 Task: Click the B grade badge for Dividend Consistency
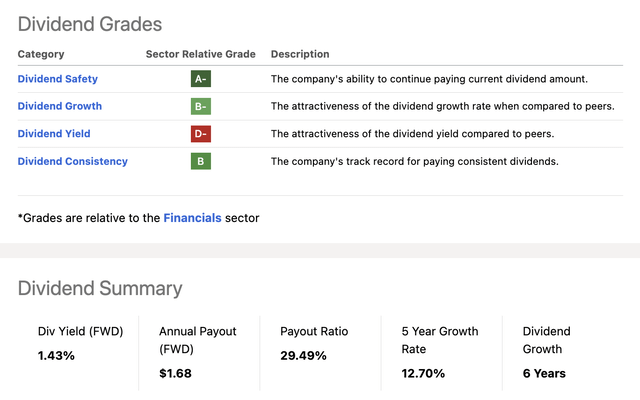pos(201,161)
